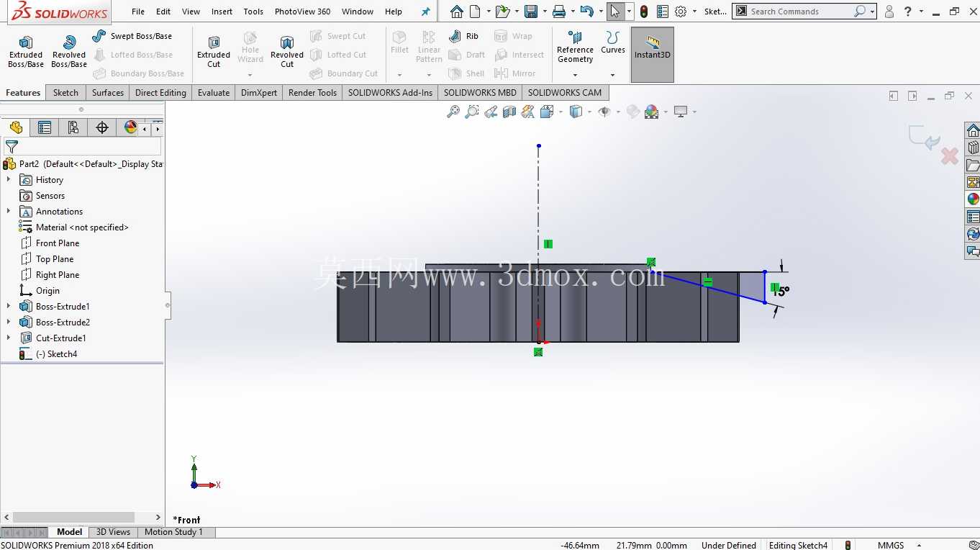This screenshot has height=550, width=980.
Task: Open the Reference Geometry tool
Action: (575, 48)
